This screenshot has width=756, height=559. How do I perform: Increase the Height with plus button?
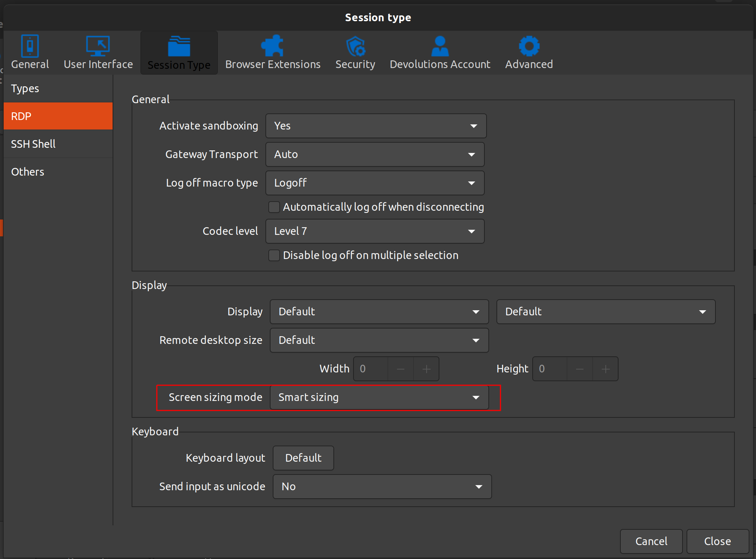tap(605, 369)
